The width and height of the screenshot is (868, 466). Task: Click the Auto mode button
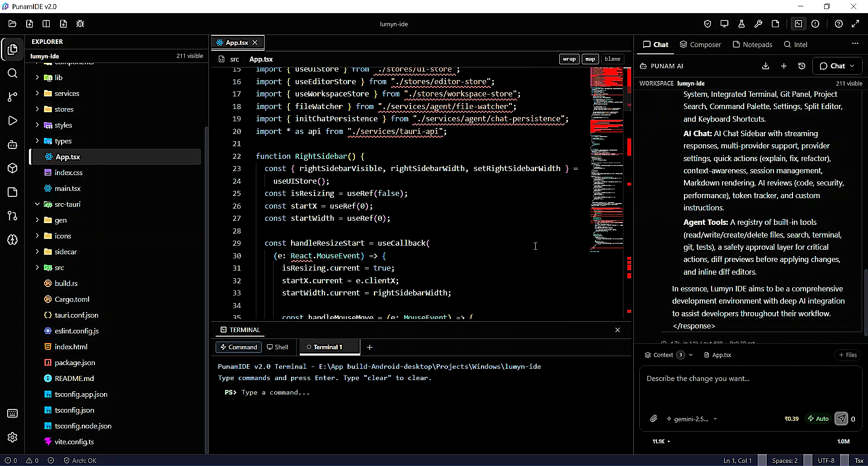tap(818, 418)
